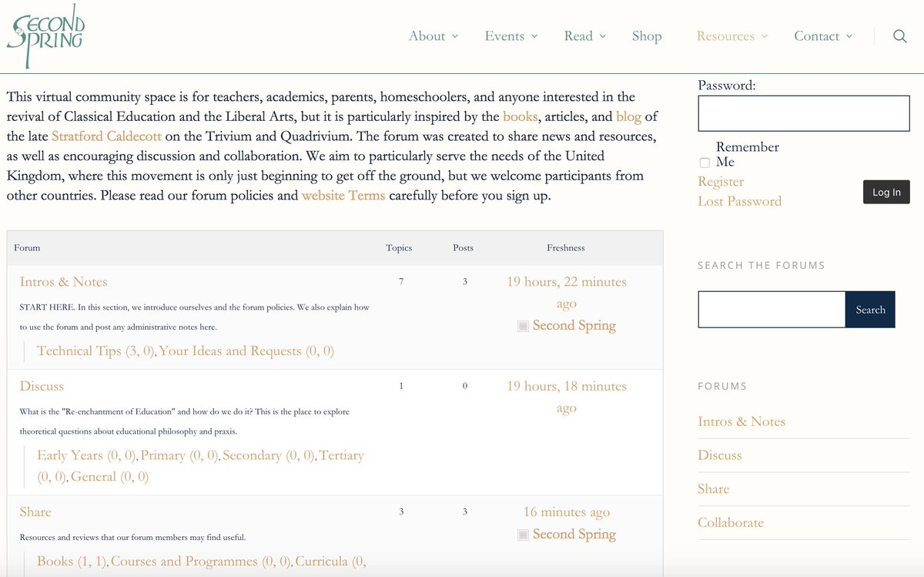The height and width of the screenshot is (577, 924).
Task: Select Intros & Notes in sidebar Forums list
Action: (742, 421)
